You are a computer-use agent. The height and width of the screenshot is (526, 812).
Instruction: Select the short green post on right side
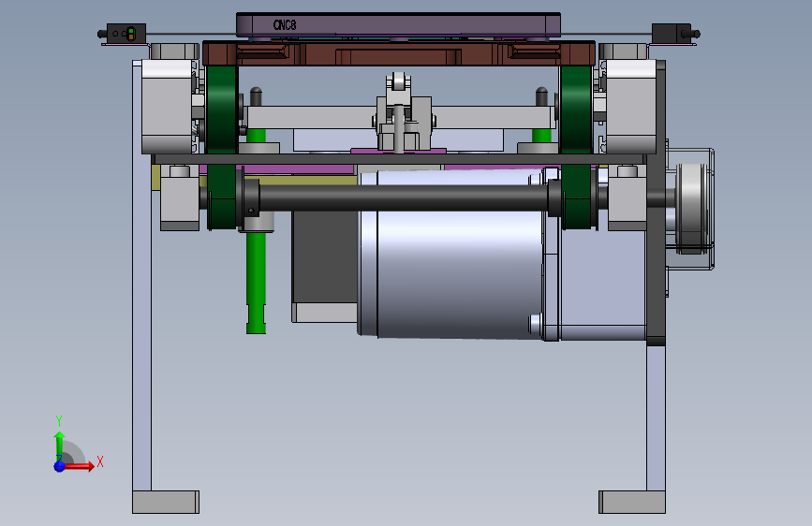point(541,136)
